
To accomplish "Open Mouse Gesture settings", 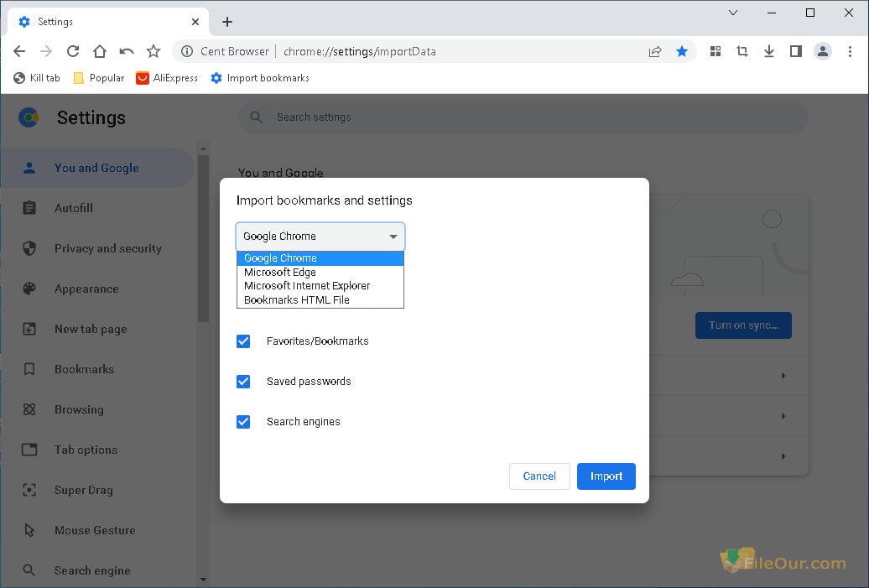I will click(x=97, y=530).
